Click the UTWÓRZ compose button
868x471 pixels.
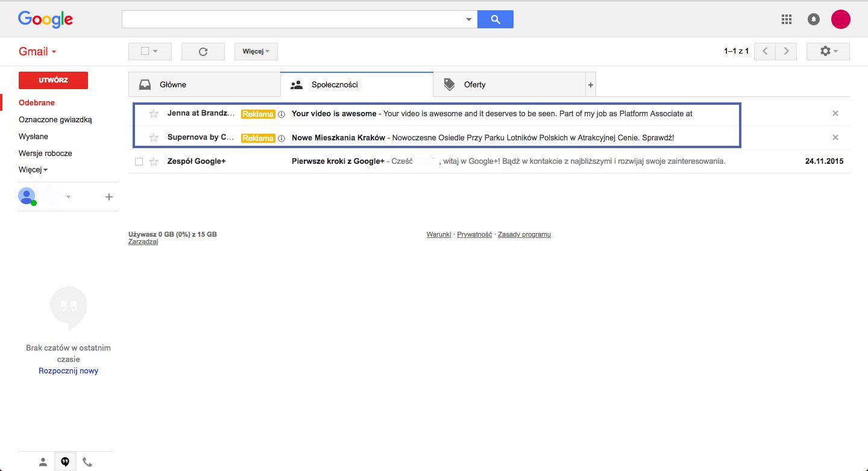coord(53,80)
